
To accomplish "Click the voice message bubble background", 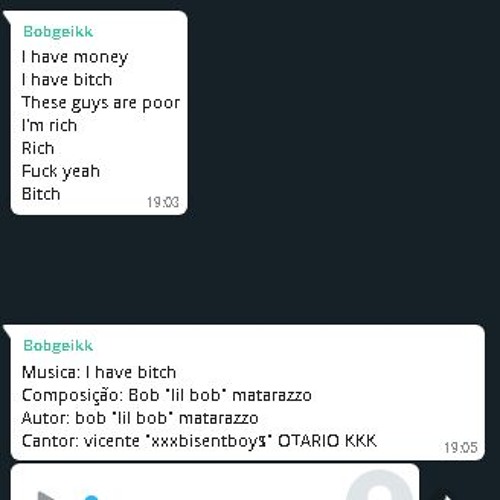I will click(217, 483).
